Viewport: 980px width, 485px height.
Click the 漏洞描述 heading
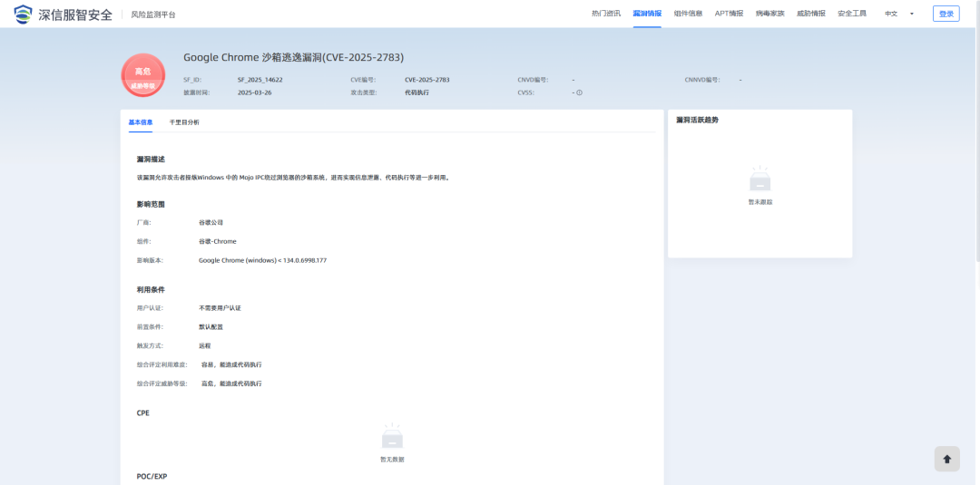tap(151, 160)
